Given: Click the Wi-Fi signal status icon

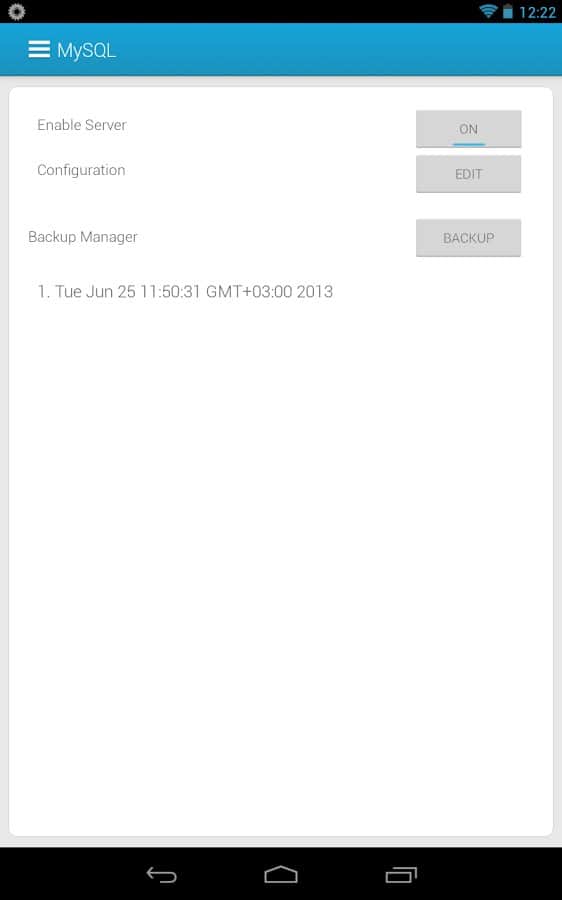Looking at the screenshot, I should [488, 11].
